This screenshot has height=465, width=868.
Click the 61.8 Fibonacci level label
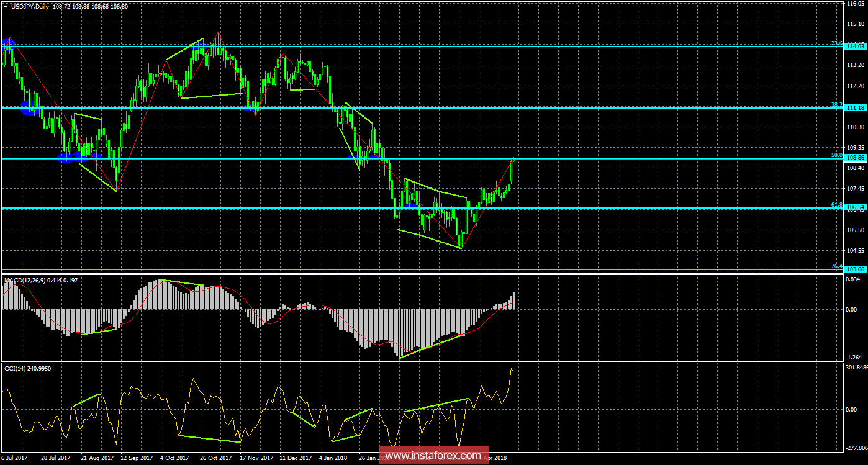[x=837, y=204]
